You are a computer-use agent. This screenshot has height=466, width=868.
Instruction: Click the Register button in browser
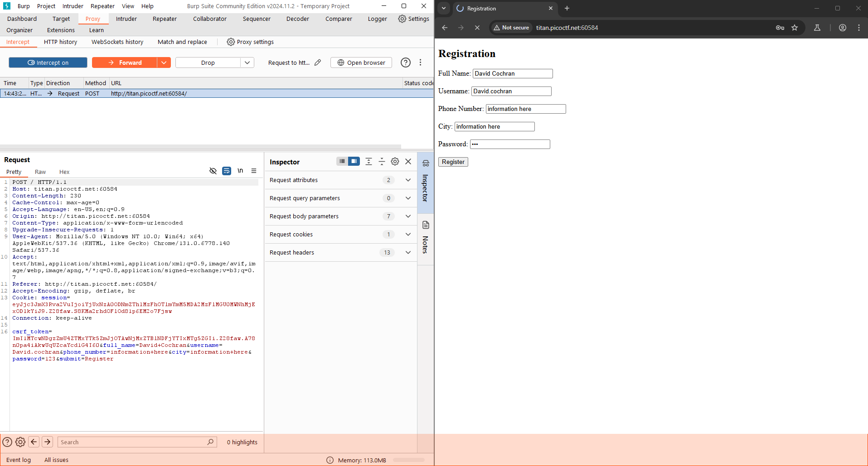[x=453, y=162]
